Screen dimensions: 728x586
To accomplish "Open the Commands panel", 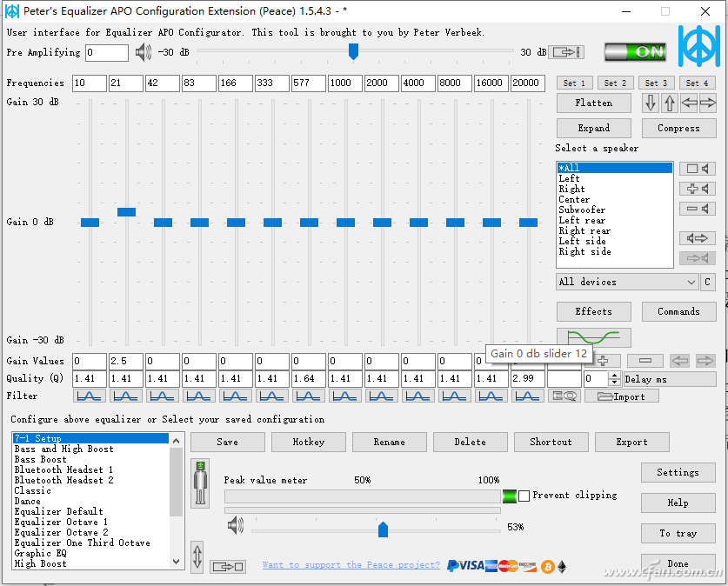I will click(678, 311).
